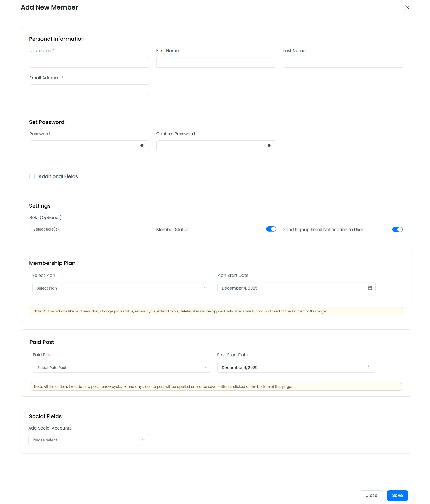
Task: Open the Post Start Date calendar picker
Action: coord(369,367)
